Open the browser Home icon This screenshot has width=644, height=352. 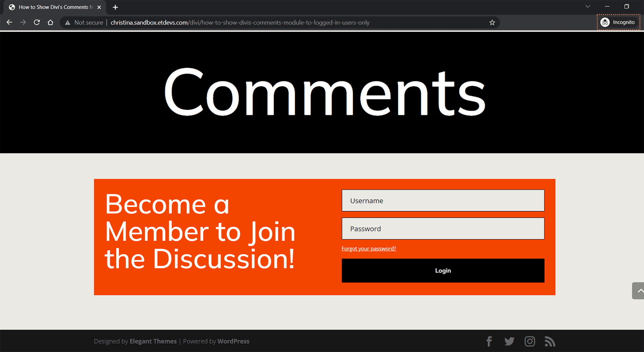(50, 22)
